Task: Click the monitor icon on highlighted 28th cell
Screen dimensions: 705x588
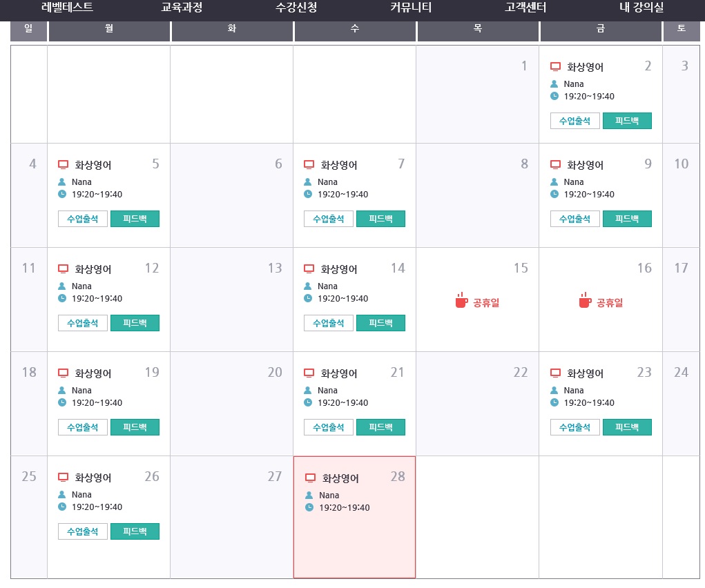Action: [310, 478]
